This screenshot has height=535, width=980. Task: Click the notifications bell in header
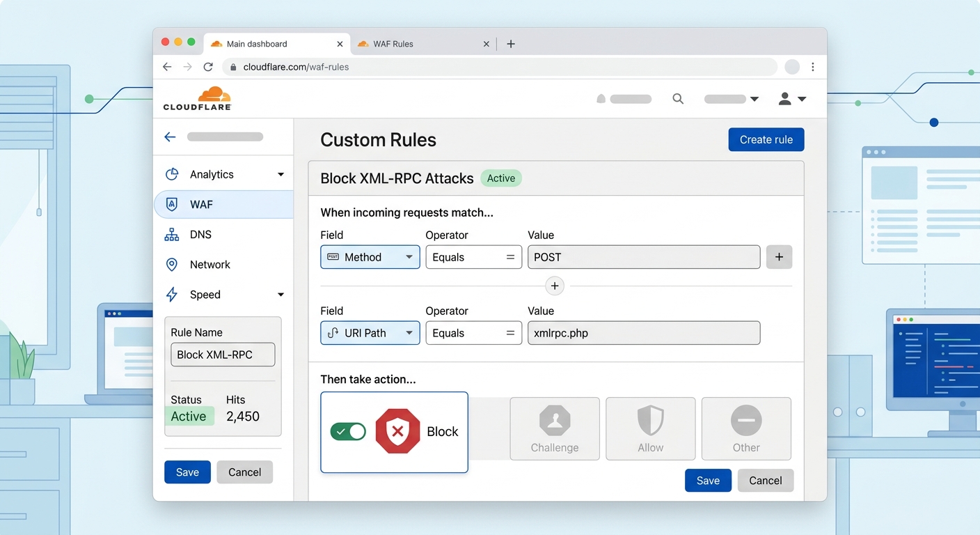[x=601, y=99]
